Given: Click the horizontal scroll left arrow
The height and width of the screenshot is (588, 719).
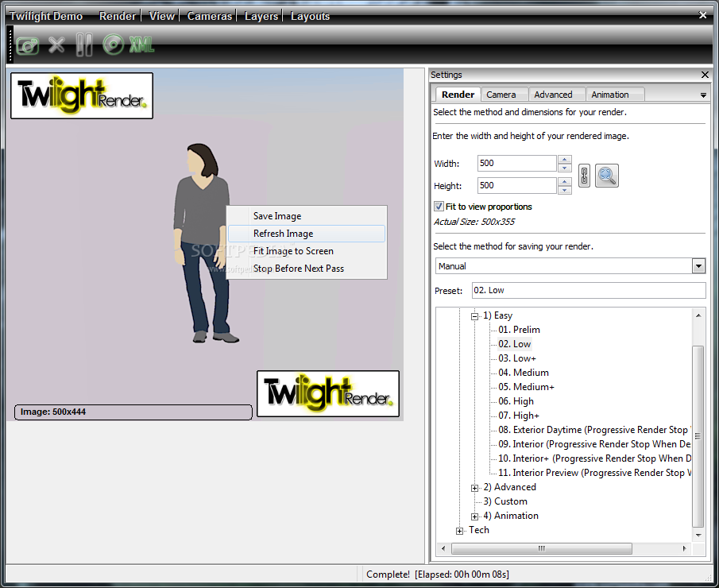Looking at the screenshot, I should (x=443, y=548).
